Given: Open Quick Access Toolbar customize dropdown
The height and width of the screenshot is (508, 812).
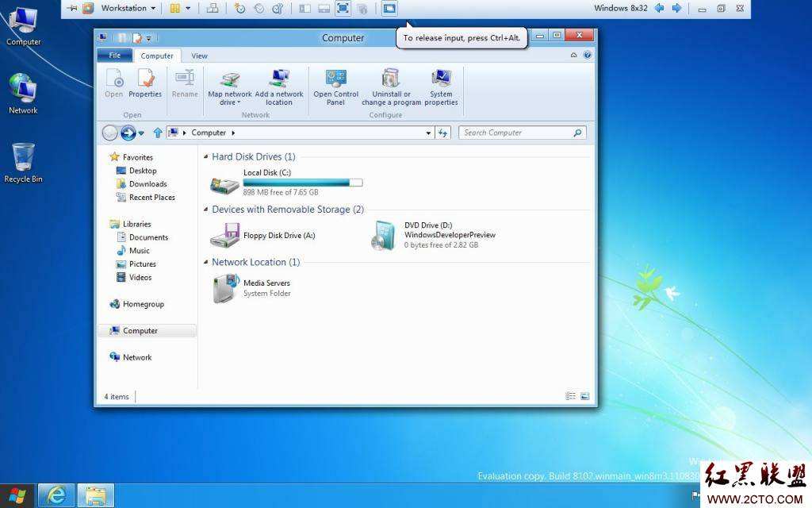Looking at the screenshot, I should click(x=148, y=38).
